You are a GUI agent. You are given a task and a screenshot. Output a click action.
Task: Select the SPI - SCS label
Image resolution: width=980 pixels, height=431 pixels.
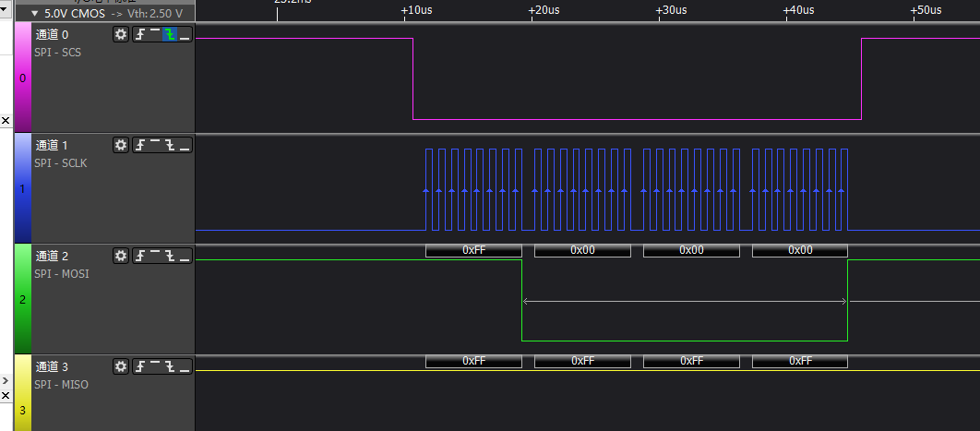(x=57, y=53)
